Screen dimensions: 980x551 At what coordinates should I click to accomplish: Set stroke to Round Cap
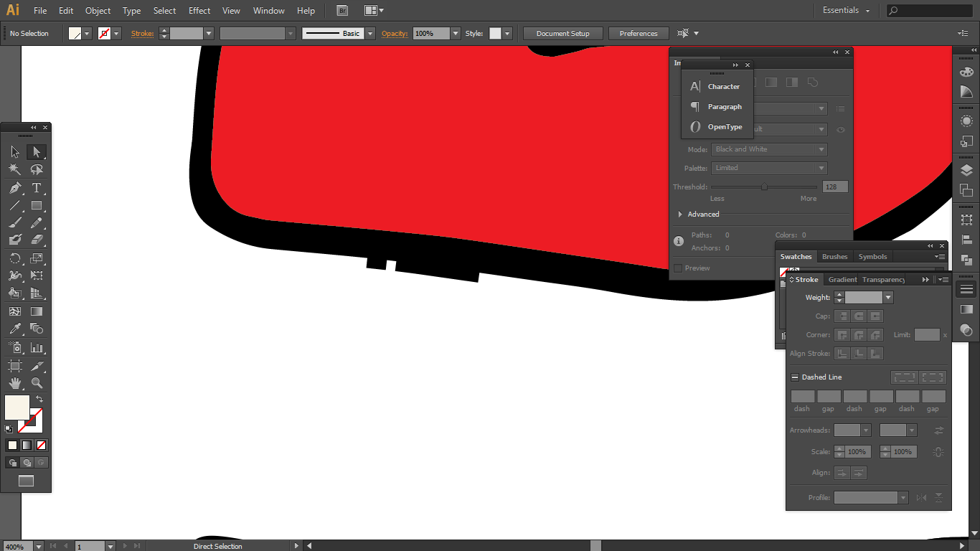click(x=859, y=316)
